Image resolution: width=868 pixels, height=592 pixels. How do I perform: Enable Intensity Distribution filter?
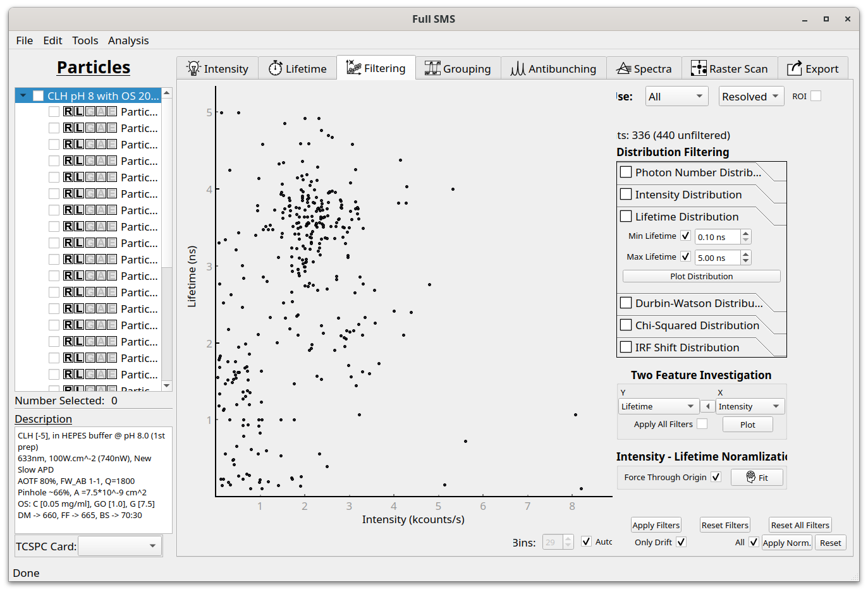click(627, 194)
